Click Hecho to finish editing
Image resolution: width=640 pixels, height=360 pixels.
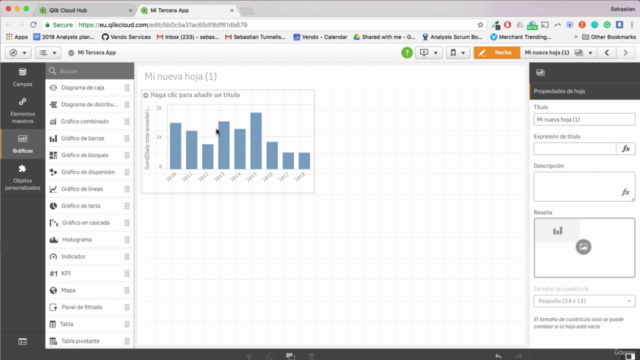[497, 53]
